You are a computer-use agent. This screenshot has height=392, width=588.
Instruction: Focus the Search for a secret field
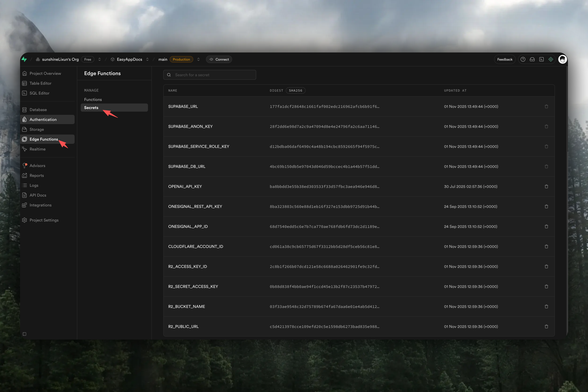tap(213, 75)
